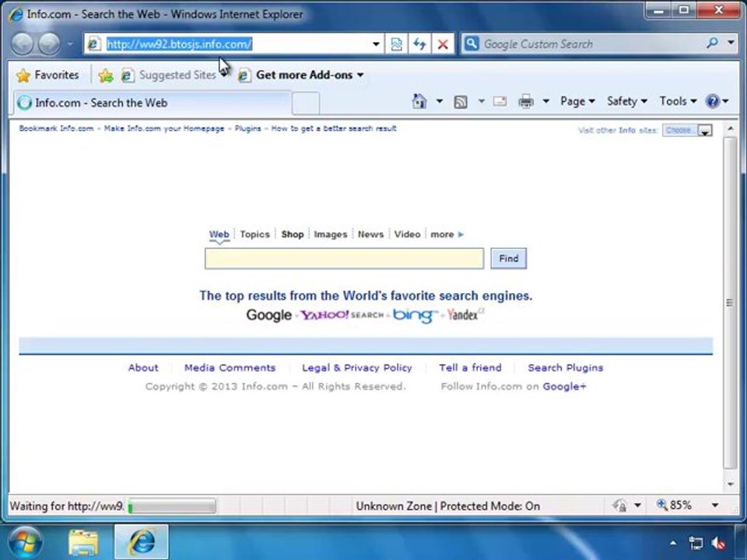The image size is (747, 560).
Task: Open the Visit other Info sites dropdown
Action: tap(687, 130)
